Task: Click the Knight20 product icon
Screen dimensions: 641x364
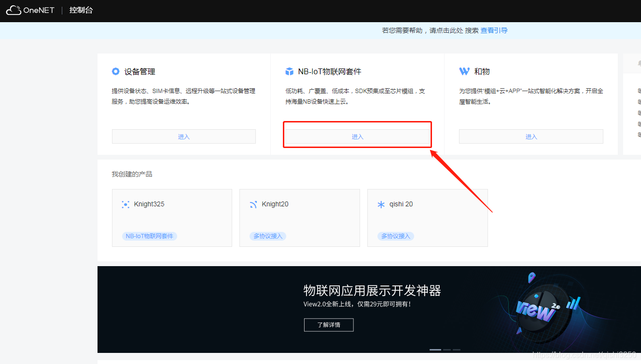Action: (x=253, y=204)
